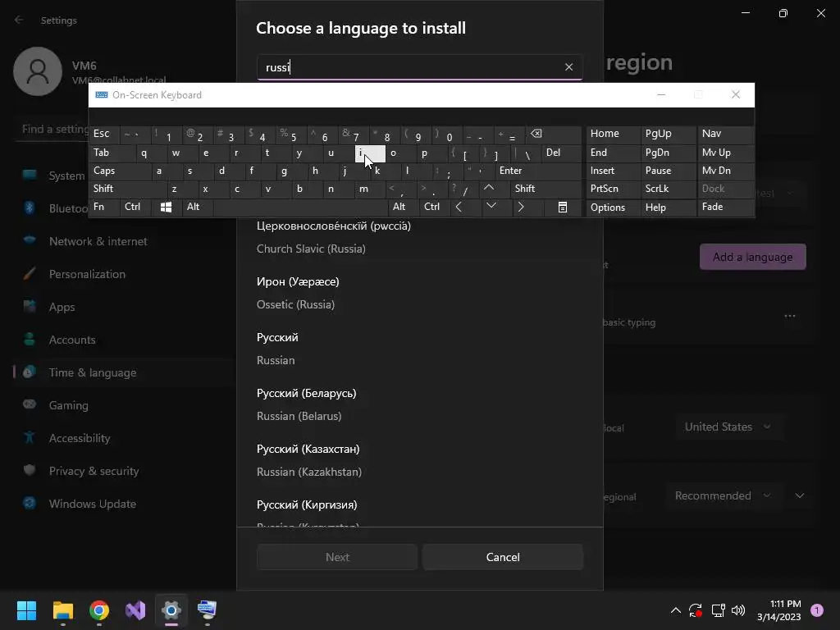Open three-dots options for language entry
This screenshot has height=630, width=840.
click(x=790, y=316)
